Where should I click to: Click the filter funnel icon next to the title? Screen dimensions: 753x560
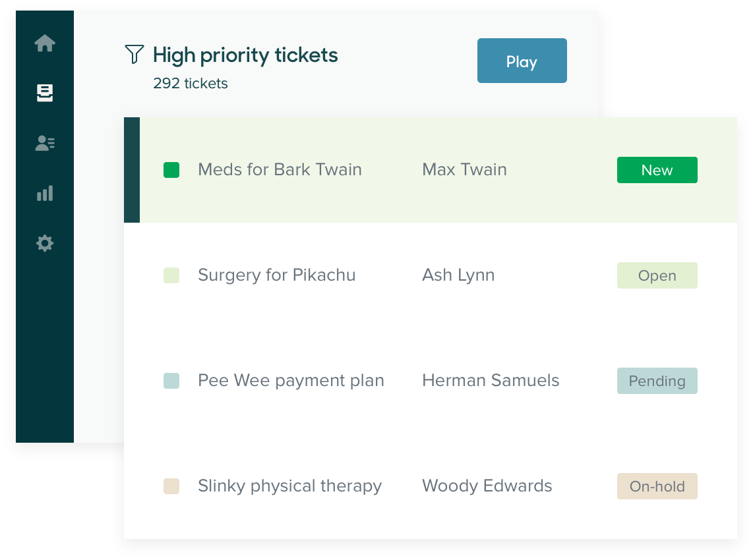(135, 55)
